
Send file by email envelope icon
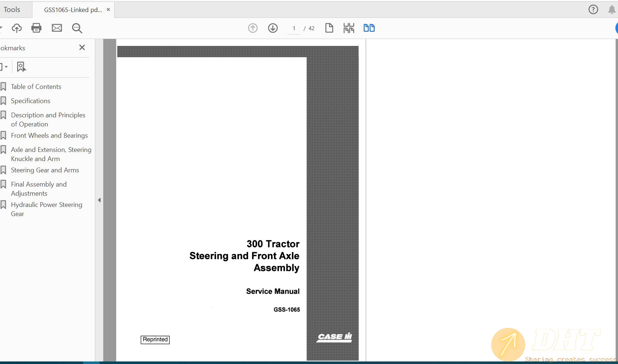[57, 28]
